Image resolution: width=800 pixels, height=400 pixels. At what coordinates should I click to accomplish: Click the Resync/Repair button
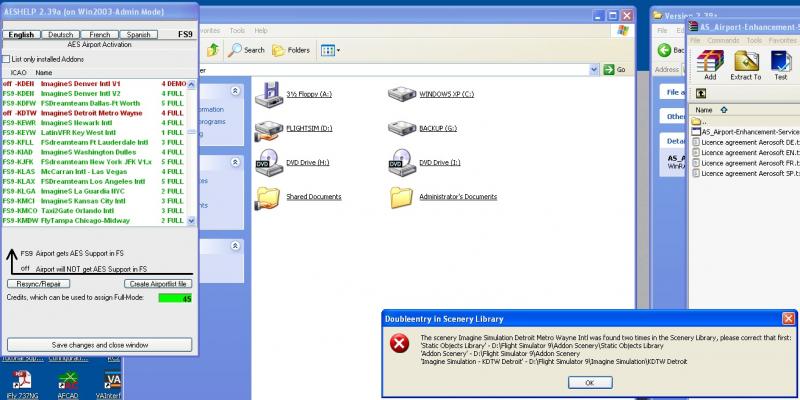point(39,284)
